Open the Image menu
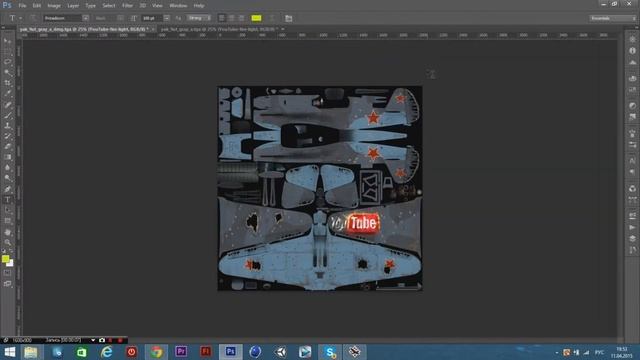This screenshot has width=640, height=360. coord(54,6)
